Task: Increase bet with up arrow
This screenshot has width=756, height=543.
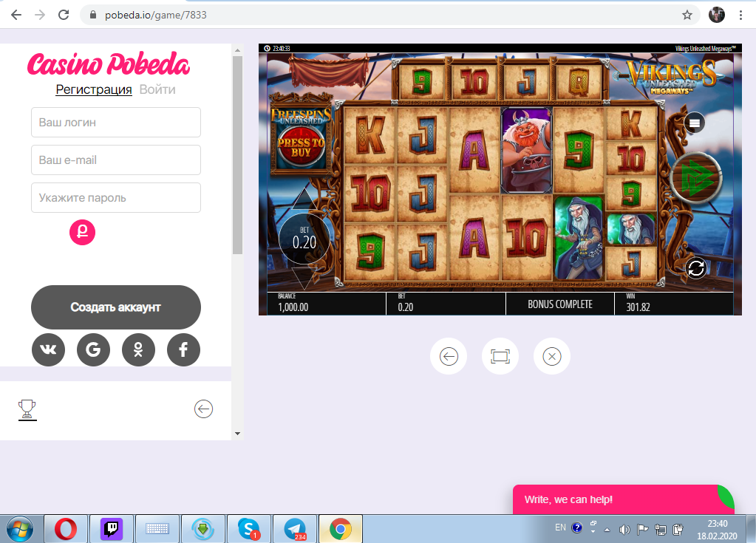Action: click(x=304, y=199)
